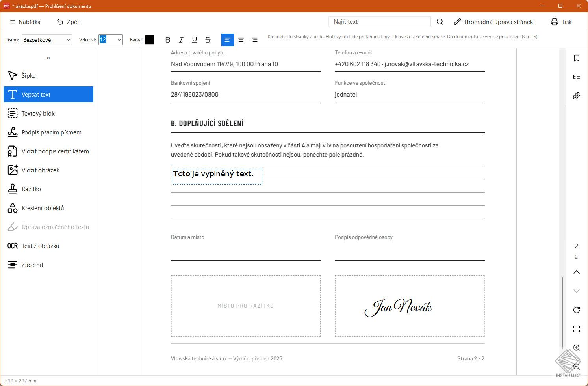Open the Velikost size dropdown
The image size is (588, 386).
click(x=111, y=40)
